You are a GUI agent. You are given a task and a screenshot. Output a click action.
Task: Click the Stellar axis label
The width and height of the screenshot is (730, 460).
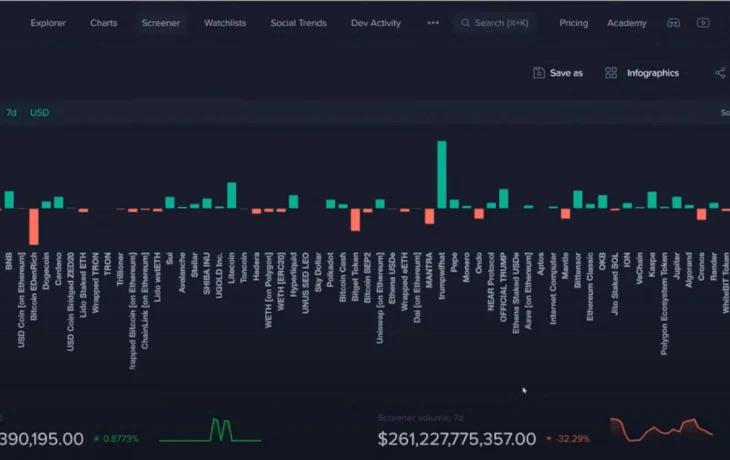point(195,264)
